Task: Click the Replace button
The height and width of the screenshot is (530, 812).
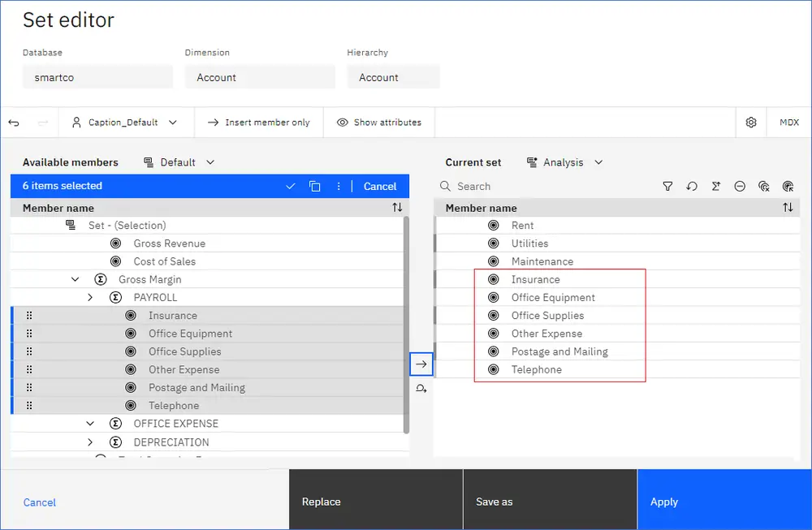Action: click(x=376, y=499)
